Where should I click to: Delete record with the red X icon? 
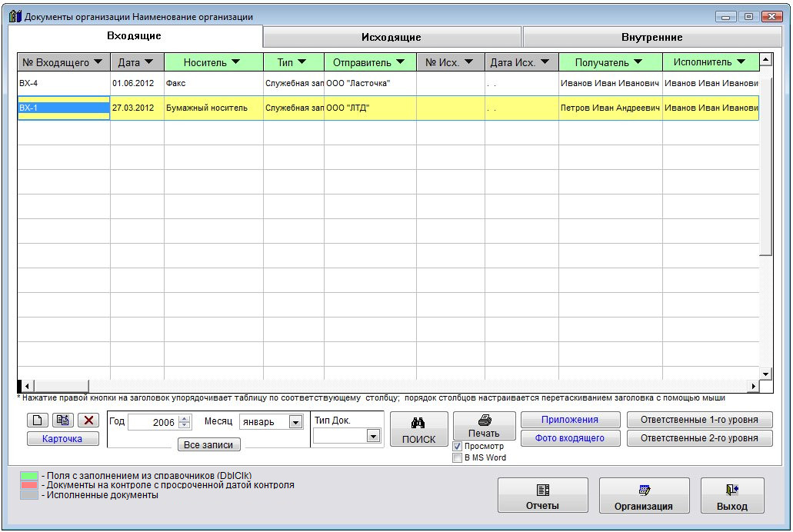point(89,421)
